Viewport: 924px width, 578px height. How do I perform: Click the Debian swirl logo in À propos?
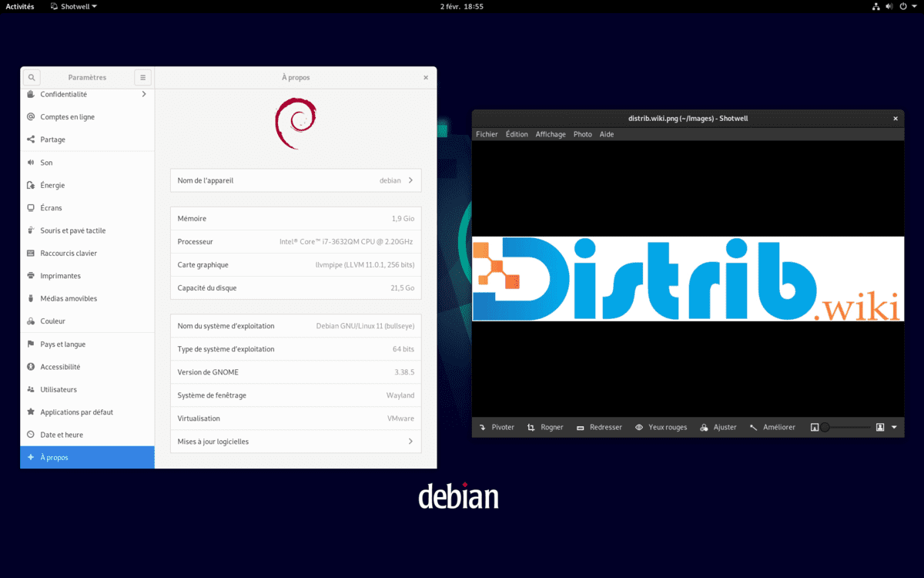click(296, 123)
